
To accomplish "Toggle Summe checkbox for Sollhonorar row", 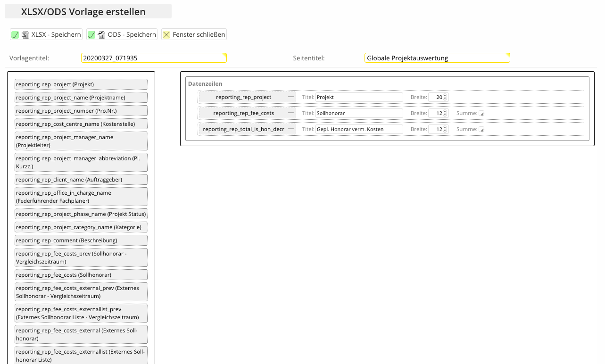I will click(x=482, y=114).
